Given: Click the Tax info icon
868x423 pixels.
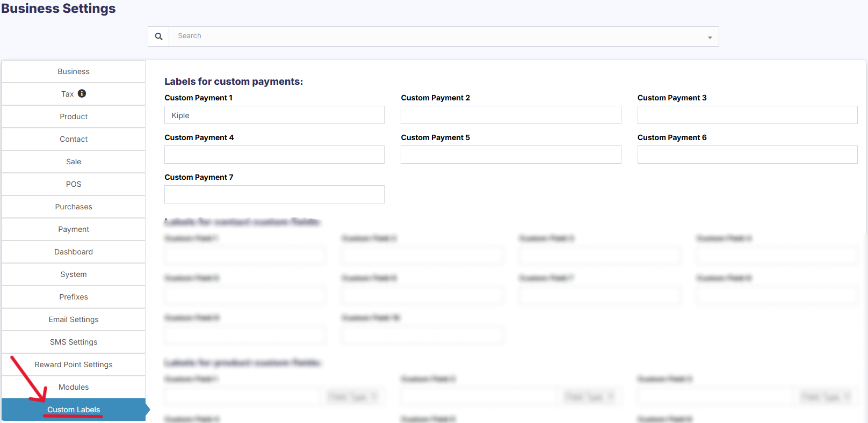Looking at the screenshot, I should click(82, 93).
